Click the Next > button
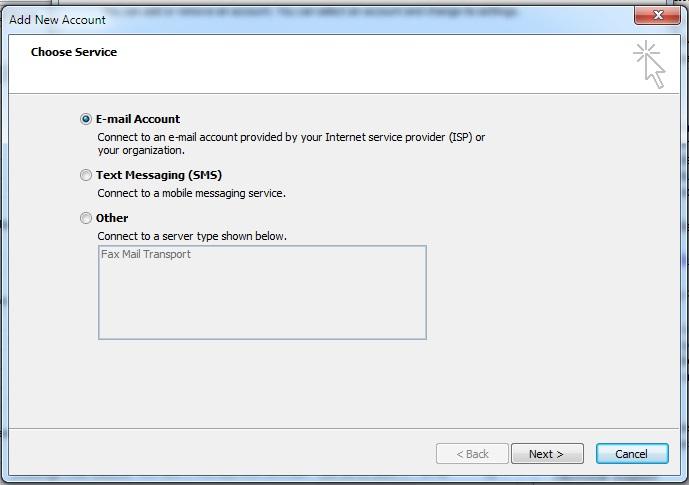This screenshot has height=485, width=689. [547, 454]
